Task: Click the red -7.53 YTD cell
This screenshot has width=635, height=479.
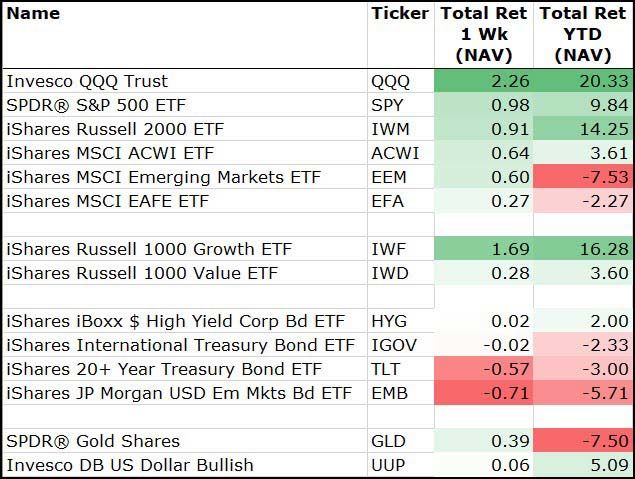Action: click(582, 177)
